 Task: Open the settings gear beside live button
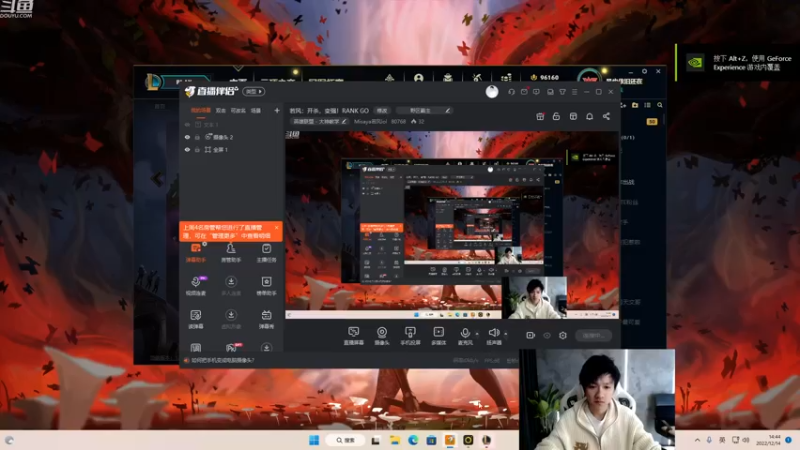(x=563, y=335)
